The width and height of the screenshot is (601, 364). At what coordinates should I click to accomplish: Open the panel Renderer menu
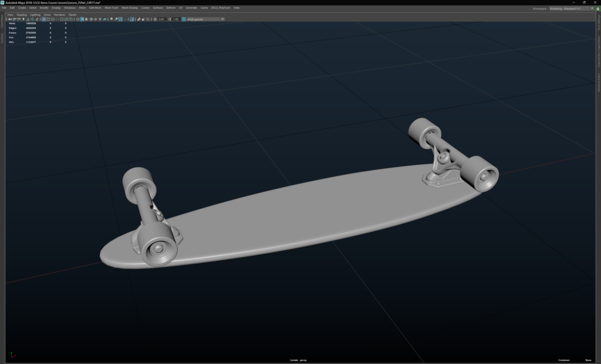59,15
